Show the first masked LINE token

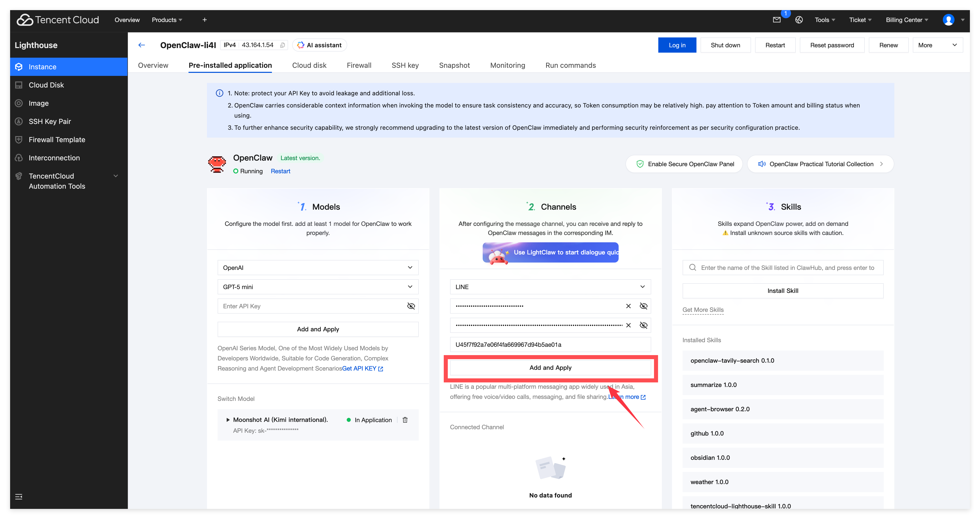[644, 306]
